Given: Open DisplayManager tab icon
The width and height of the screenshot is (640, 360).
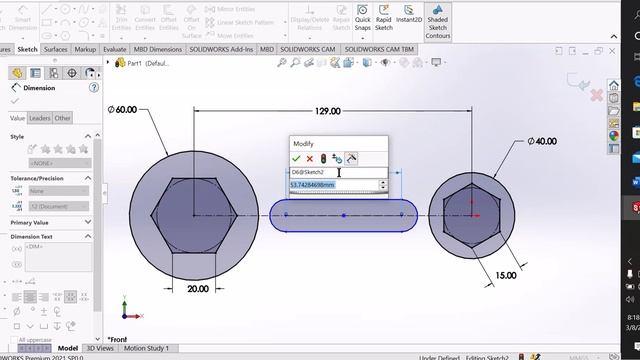Looking at the screenshot, I should (89, 73).
